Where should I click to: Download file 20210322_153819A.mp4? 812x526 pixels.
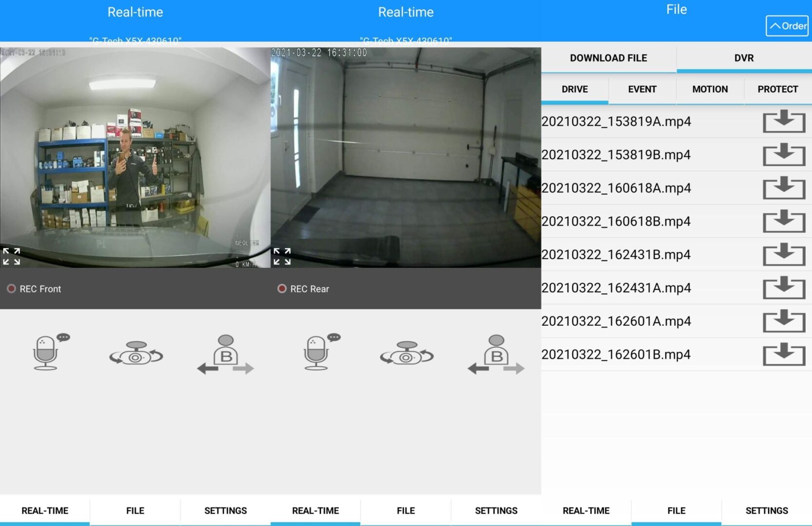783,121
